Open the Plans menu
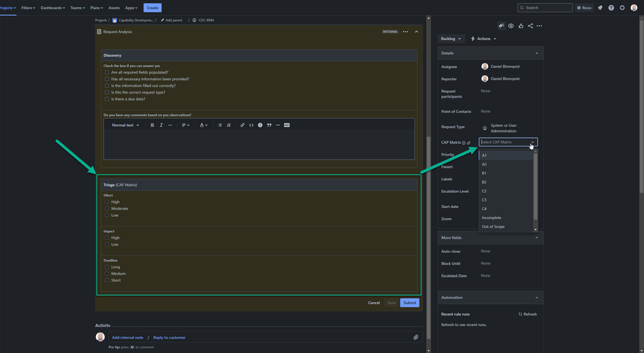 pyautogui.click(x=97, y=8)
